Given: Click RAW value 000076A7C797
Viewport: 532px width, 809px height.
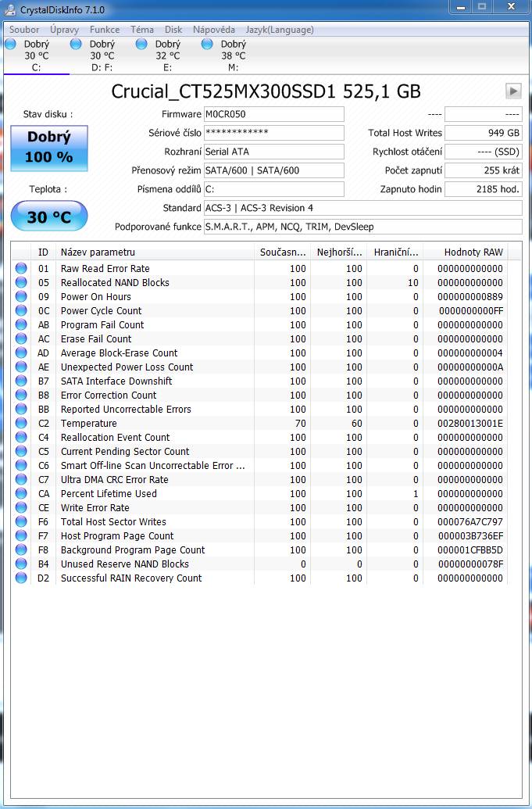Looking at the screenshot, I should (470, 521).
